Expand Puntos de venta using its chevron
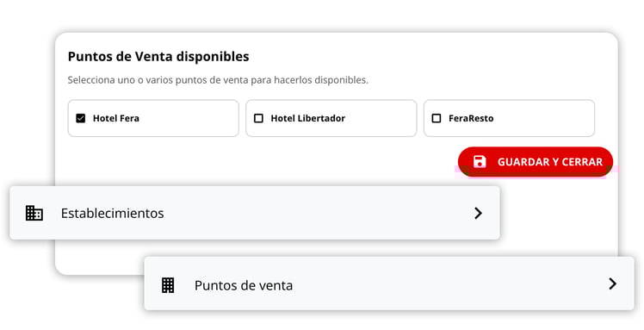Image resolution: width=644 pixels, height=330 pixels. [x=612, y=283]
